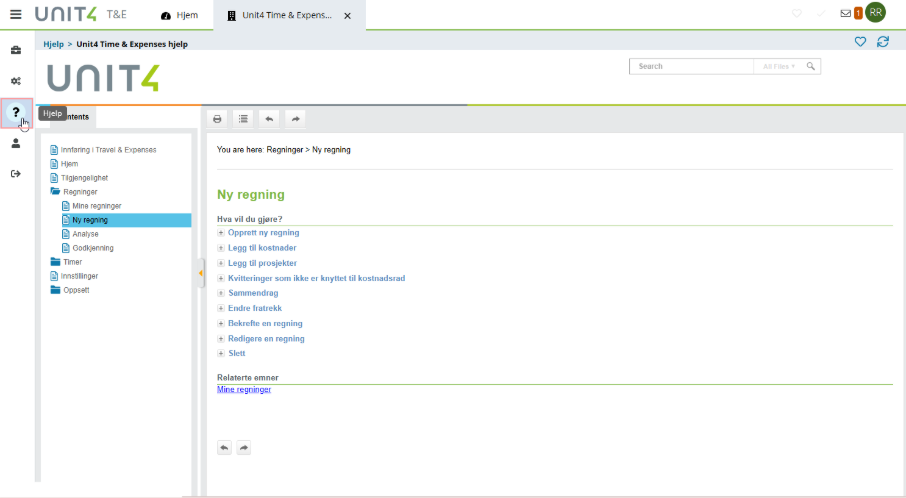Open the 'All Files' search filter dropdown
Viewport: 906px width, 498px height.
click(778, 66)
